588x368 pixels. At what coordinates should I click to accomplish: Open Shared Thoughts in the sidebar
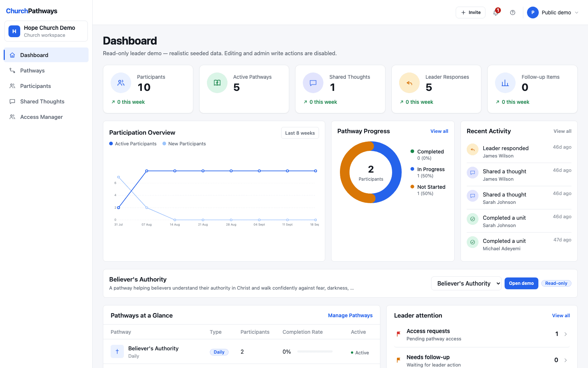[46, 102]
